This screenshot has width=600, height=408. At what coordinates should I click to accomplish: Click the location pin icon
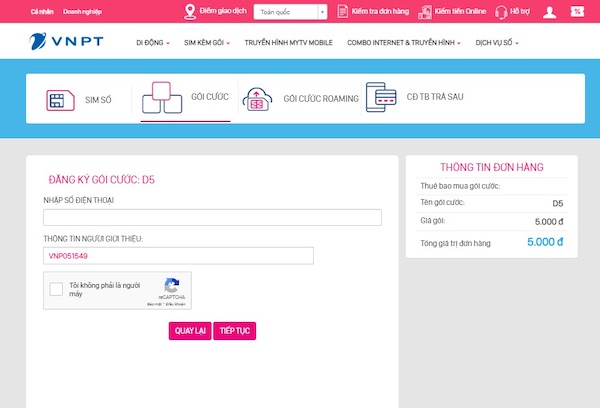(190, 11)
